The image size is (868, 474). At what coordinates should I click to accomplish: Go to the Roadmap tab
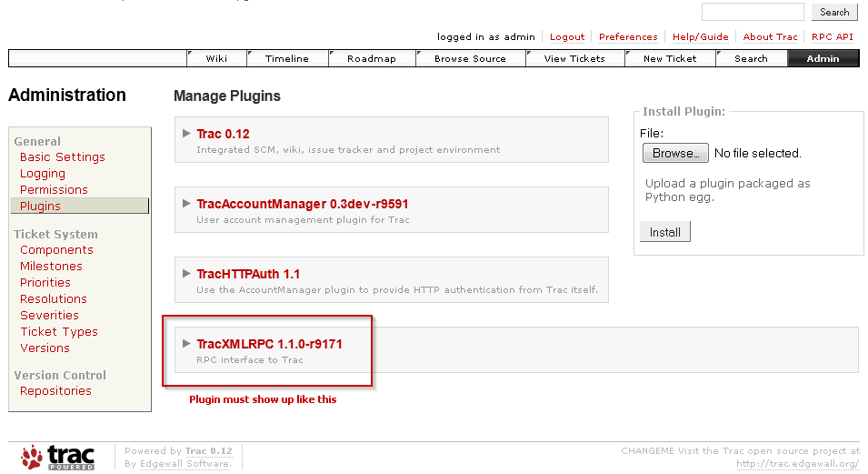point(372,58)
